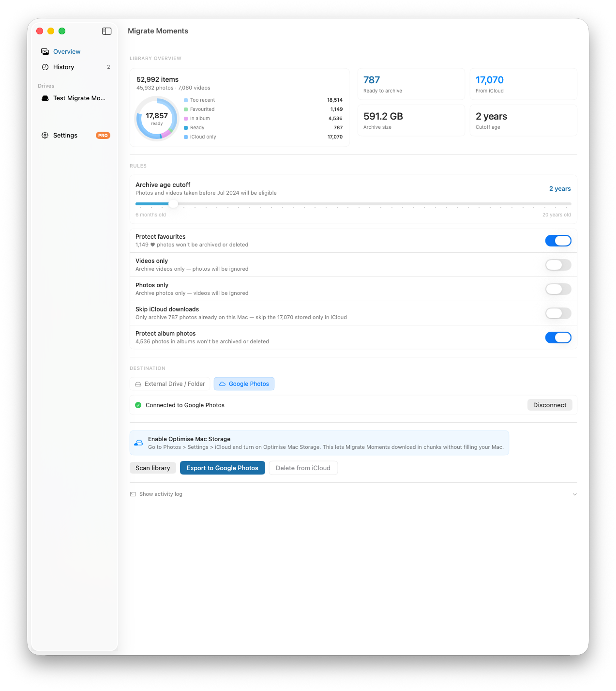Viewport: 616px width, 691px height.
Task: Select Google Photos destination tab
Action: (x=244, y=384)
